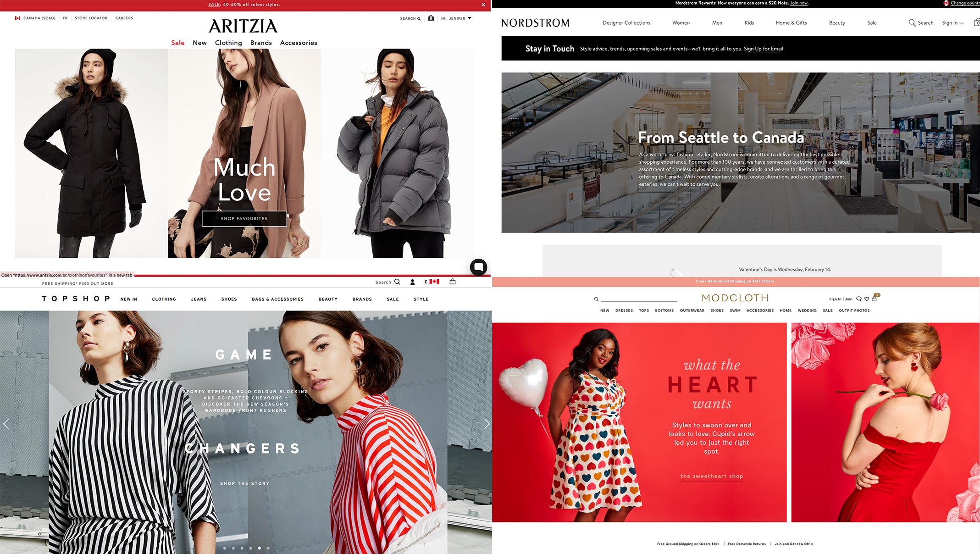Click ModCloth Join link
The image size is (980, 554).
tap(849, 299)
